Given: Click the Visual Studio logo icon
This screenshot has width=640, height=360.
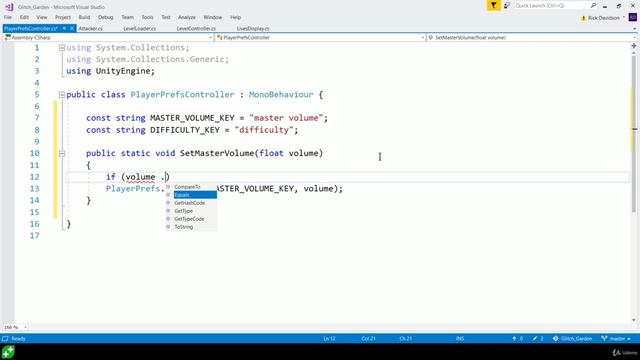Looking at the screenshot, I should coord(9,7).
